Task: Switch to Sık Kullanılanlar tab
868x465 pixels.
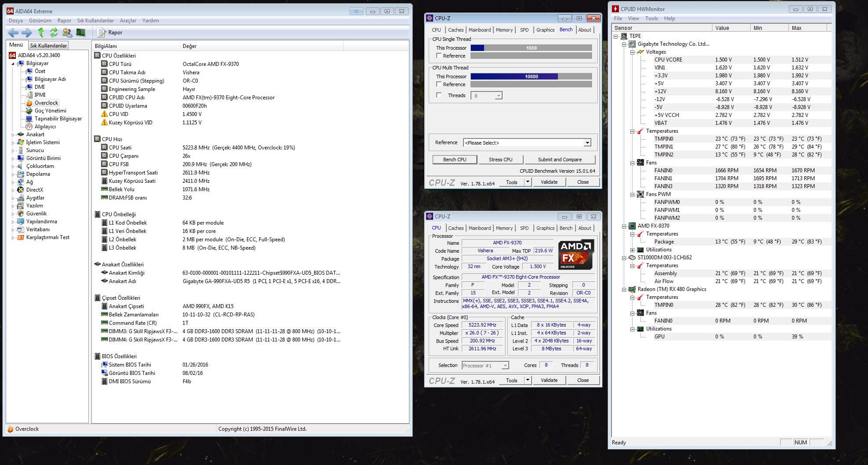Action: 48,45
